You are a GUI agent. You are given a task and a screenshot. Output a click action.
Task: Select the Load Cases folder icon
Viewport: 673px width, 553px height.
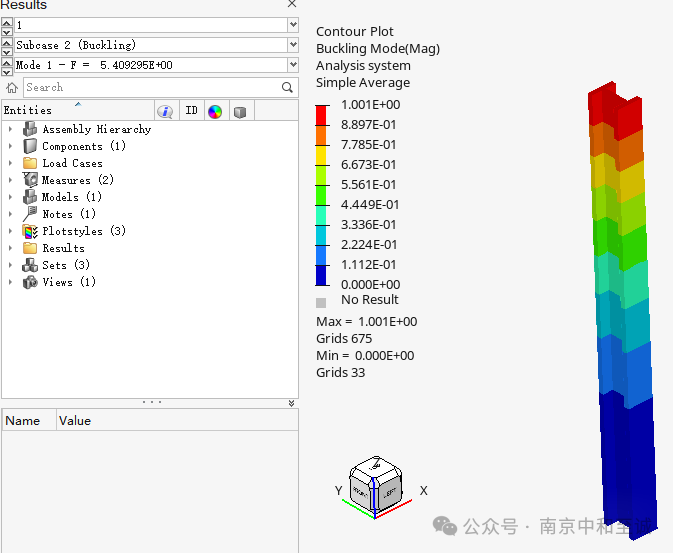(x=30, y=163)
